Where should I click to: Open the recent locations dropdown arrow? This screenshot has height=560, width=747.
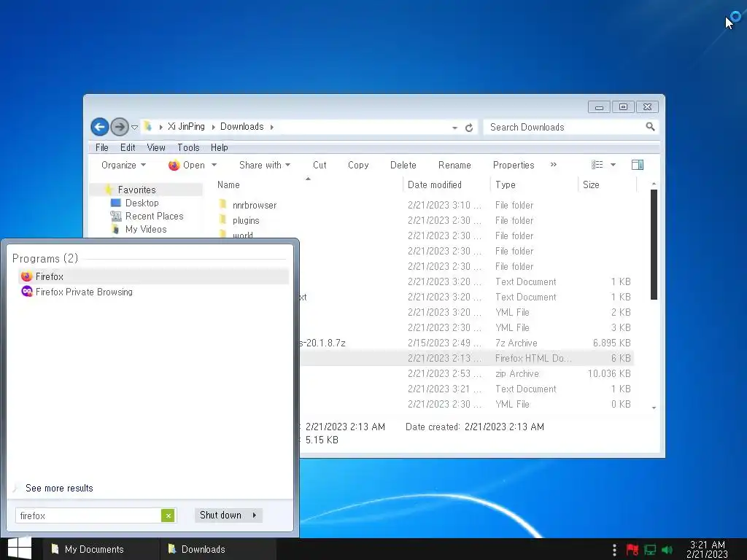[134, 127]
